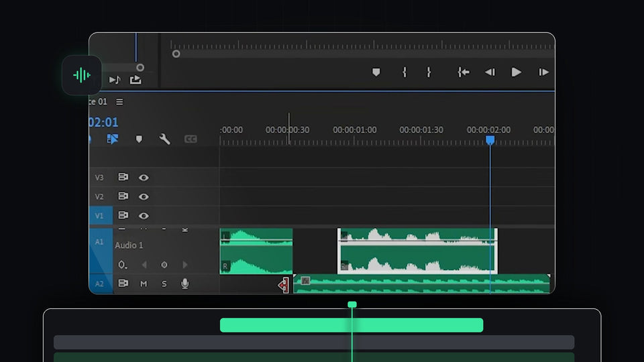Screen dimensions: 644x362
Task: Toggle sync lock on track V2
Action: pos(123,196)
